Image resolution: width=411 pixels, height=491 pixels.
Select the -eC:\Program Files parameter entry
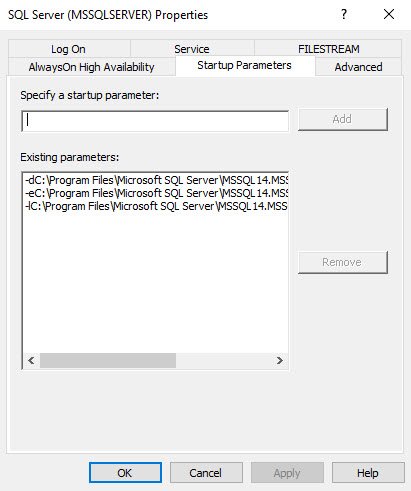(156, 193)
